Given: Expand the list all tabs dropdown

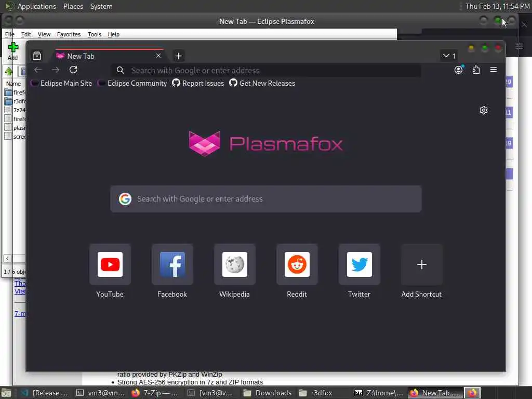Looking at the screenshot, I should (449, 56).
